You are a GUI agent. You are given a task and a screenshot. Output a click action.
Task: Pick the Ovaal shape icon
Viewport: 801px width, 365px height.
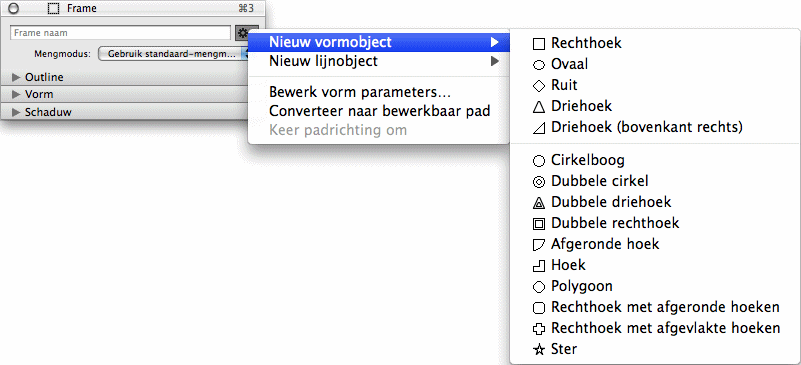pos(538,65)
